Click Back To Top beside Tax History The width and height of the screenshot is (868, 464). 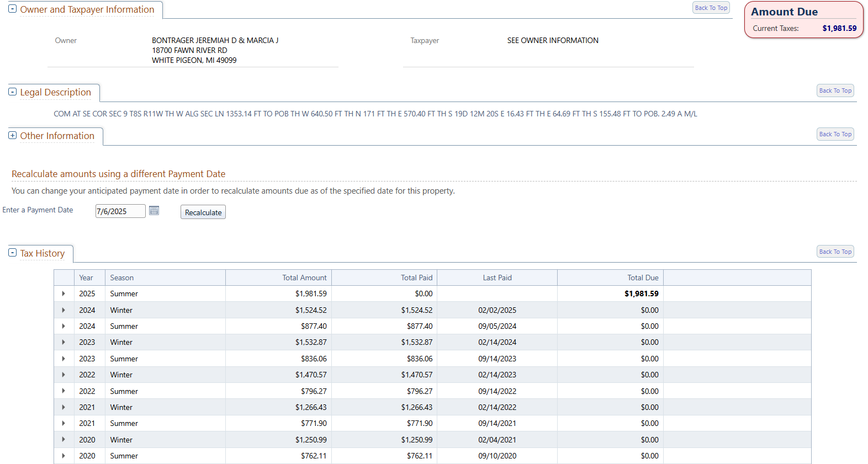point(835,252)
